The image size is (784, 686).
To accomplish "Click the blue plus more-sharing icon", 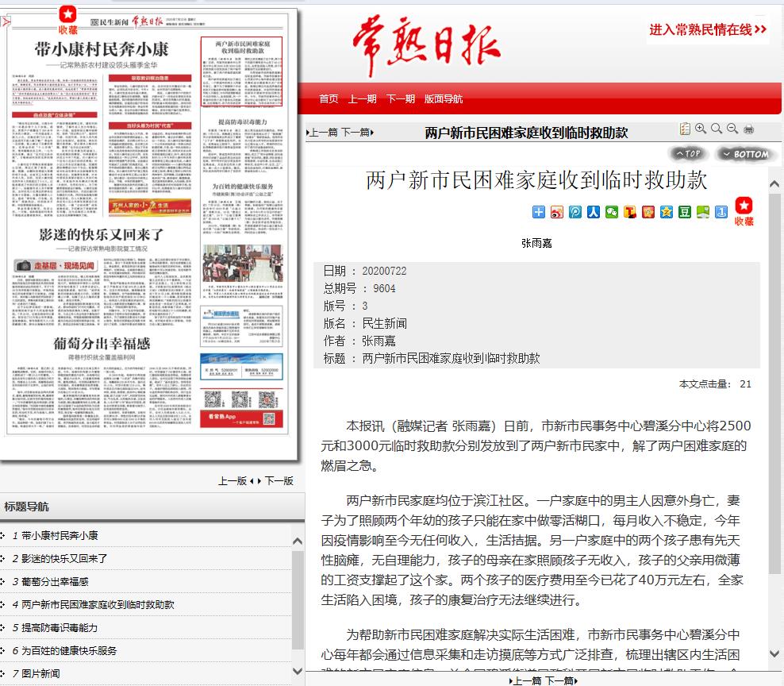I will 539,212.
